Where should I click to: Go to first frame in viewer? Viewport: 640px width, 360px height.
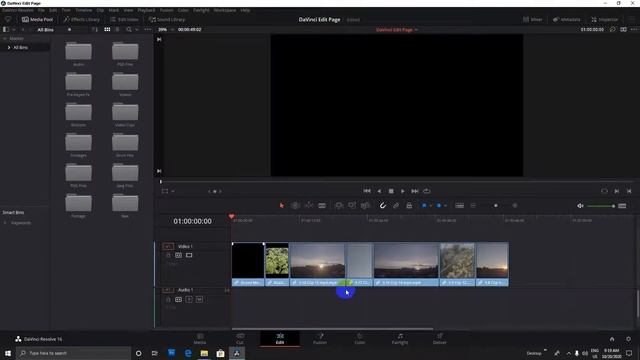point(367,191)
